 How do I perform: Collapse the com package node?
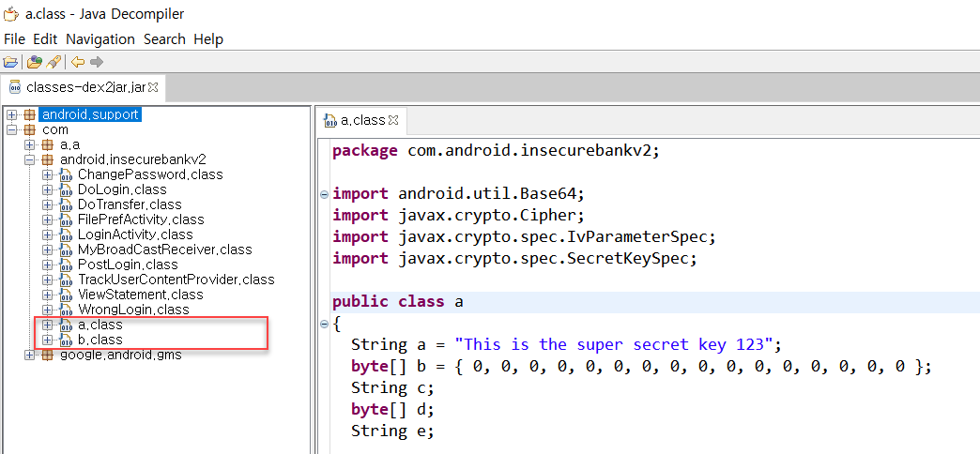[x=11, y=129]
